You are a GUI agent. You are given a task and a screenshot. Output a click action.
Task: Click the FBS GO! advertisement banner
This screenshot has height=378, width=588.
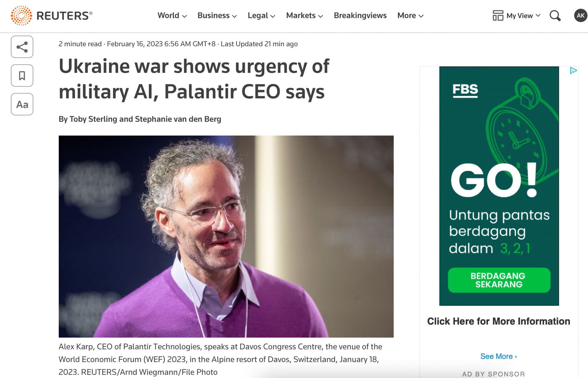click(x=499, y=186)
